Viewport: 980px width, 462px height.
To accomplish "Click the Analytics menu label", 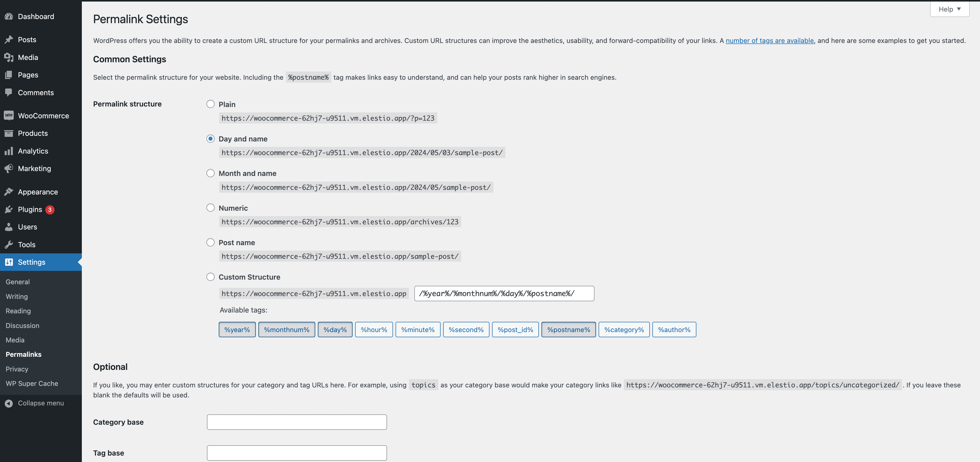I will (33, 151).
